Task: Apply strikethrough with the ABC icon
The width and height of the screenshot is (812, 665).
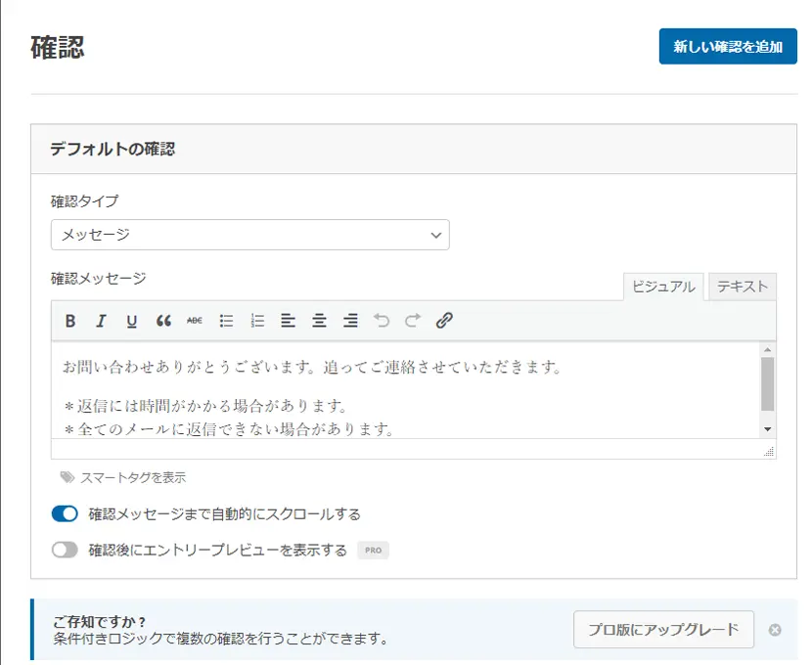Action: 195,321
